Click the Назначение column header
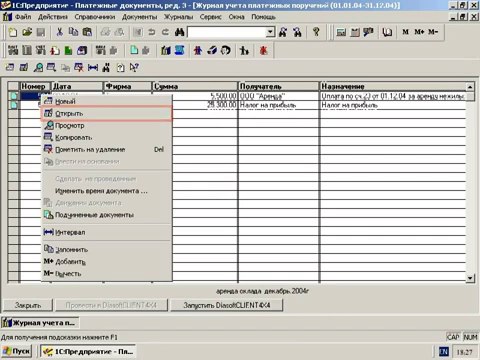Screen dimensions: 480x360 [x=393, y=86]
